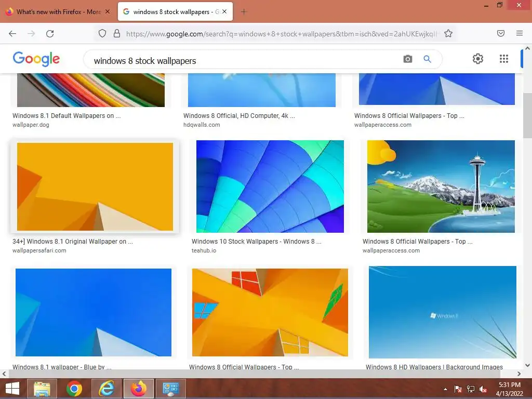Open the Google apps grid

504,59
